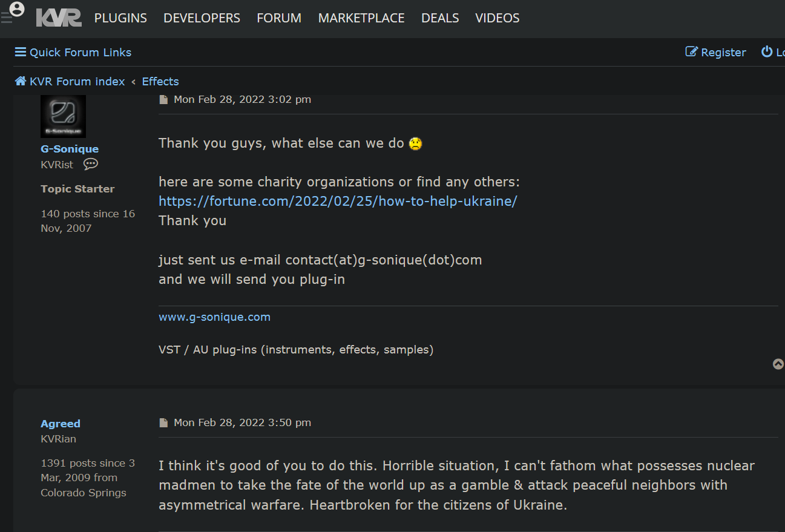Click the KVR logo
785x532 pixels.
pos(59,18)
